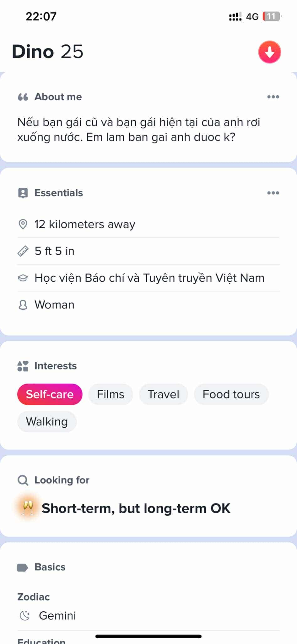Image resolution: width=297 pixels, height=644 pixels.
Task: Tap the Food tours interest chip
Action: (231, 394)
